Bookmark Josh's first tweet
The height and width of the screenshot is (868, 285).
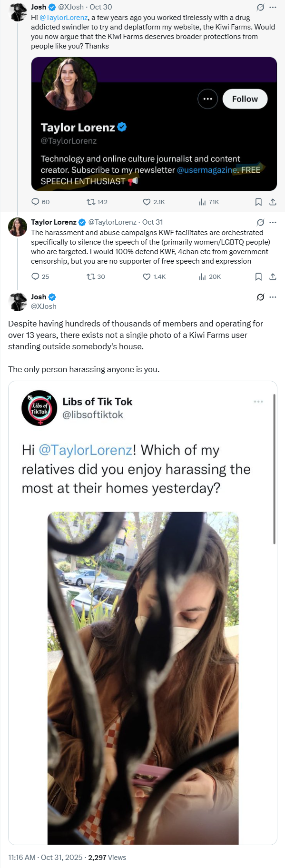coord(258,202)
